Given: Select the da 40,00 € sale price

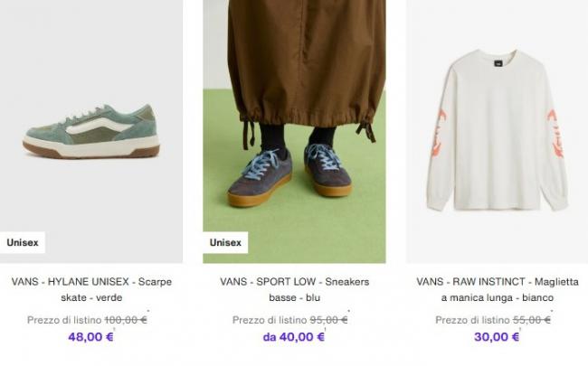Looking at the screenshot, I should click(x=294, y=337).
